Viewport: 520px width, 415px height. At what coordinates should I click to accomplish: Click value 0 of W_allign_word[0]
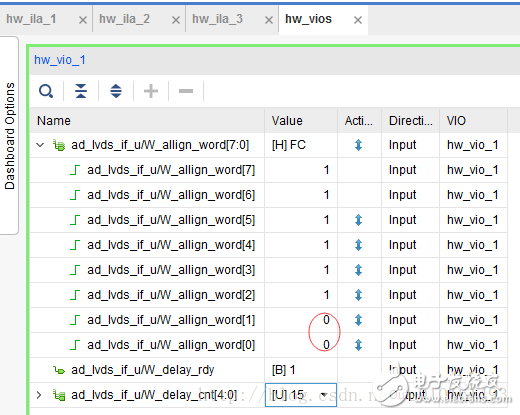(x=326, y=345)
